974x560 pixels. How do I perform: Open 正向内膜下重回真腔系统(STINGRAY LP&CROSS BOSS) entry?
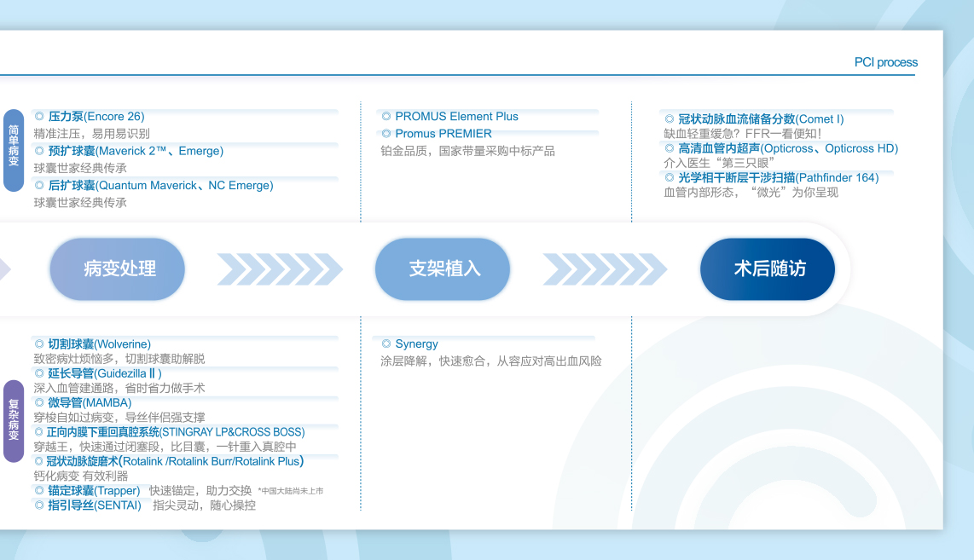coord(176,432)
